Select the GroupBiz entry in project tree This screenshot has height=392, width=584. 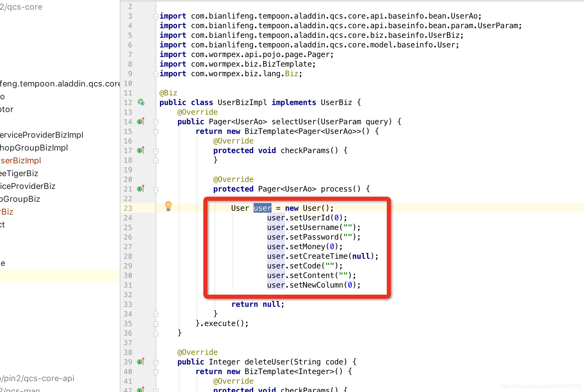click(20, 199)
